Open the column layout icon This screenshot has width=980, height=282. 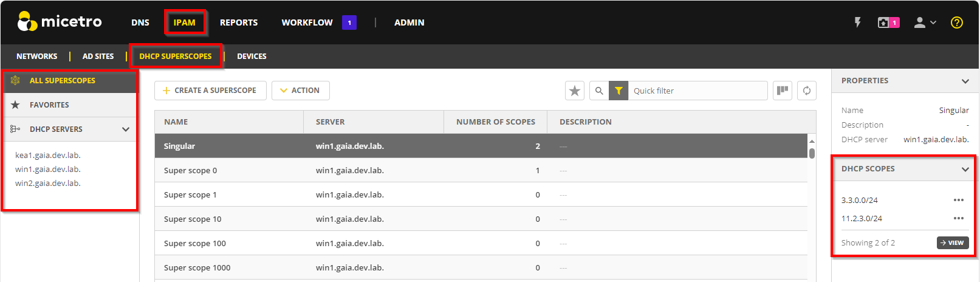[783, 91]
